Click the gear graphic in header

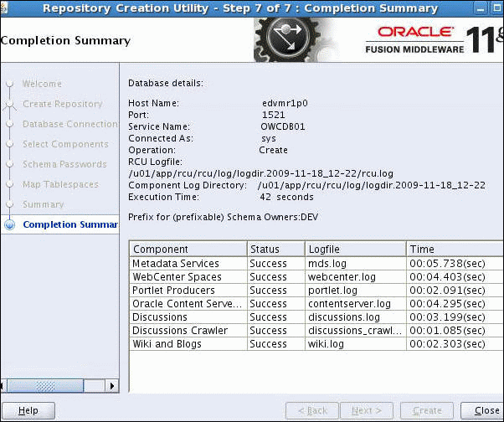(287, 40)
